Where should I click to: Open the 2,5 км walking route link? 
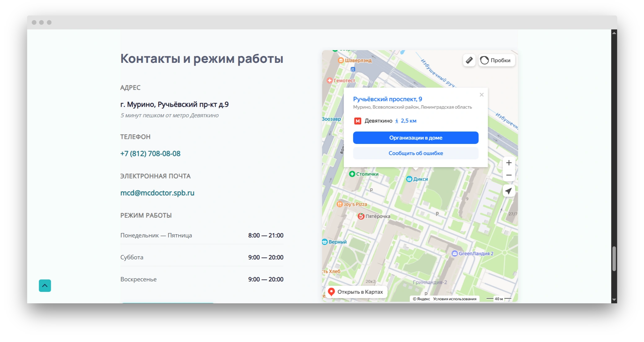click(x=406, y=121)
